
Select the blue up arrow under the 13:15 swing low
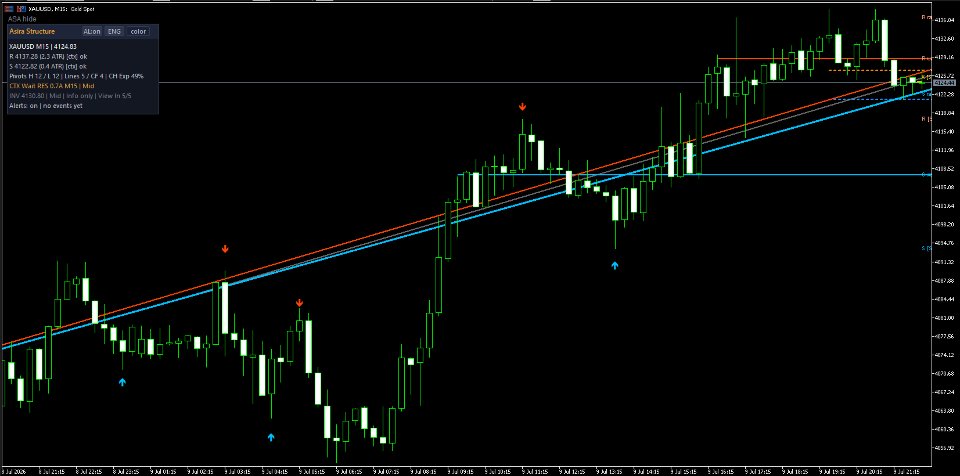coord(615,265)
